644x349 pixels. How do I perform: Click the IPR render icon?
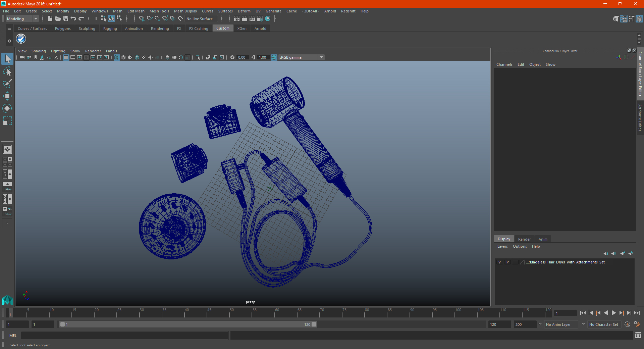click(x=252, y=19)
